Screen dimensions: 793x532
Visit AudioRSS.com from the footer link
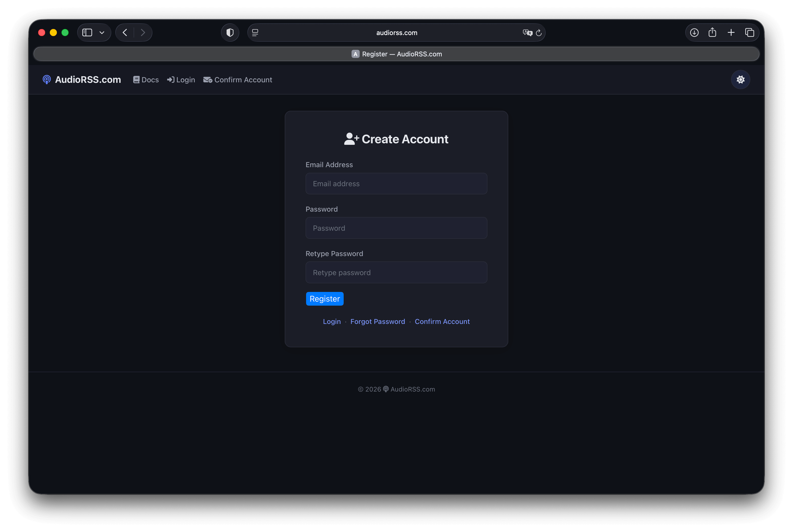413,389
